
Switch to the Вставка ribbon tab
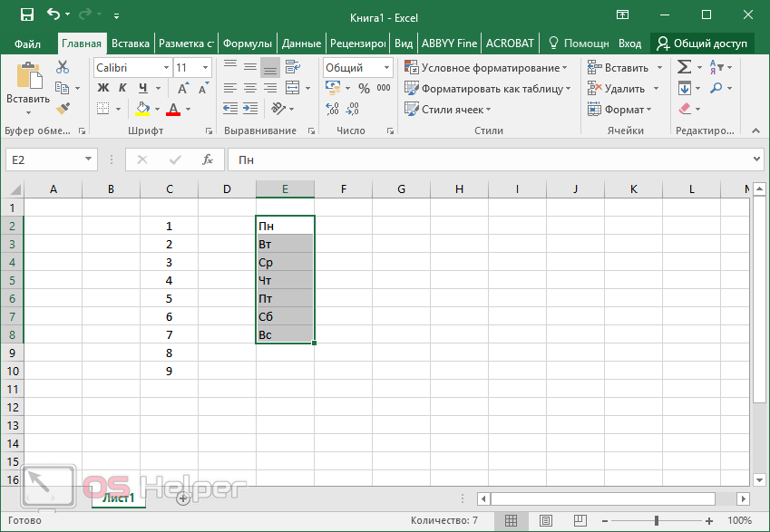point(131,44)
